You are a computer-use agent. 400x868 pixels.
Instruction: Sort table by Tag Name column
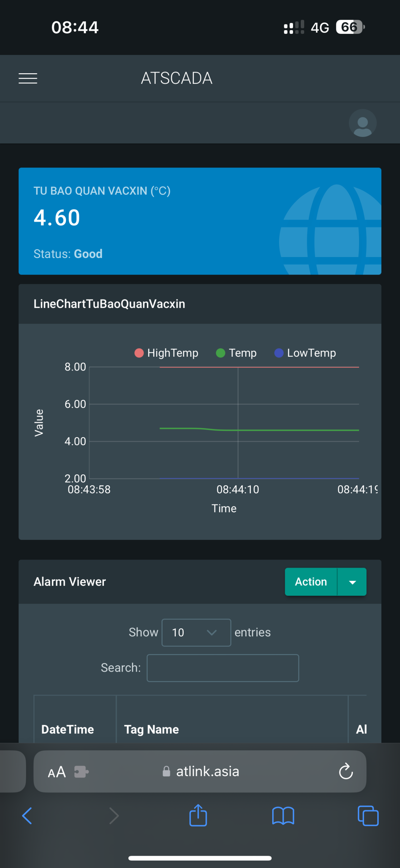(151, 729)
